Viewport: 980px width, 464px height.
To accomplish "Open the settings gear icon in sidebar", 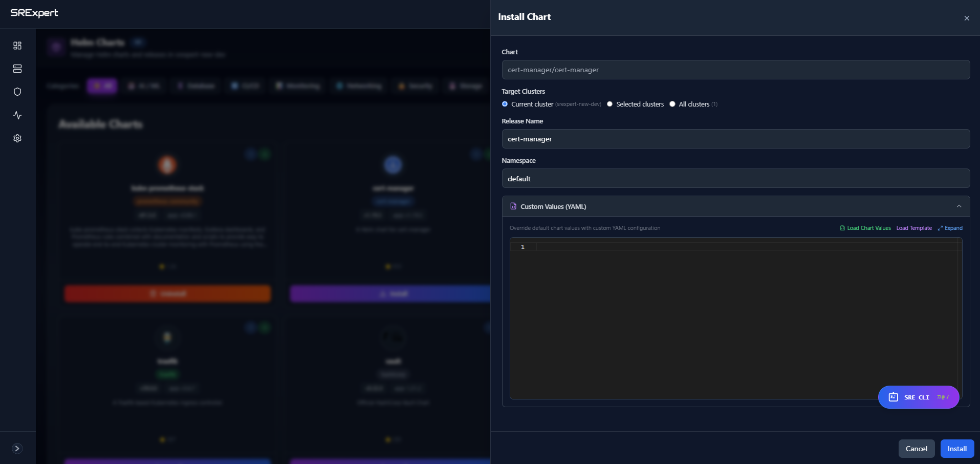I will tap(17, 138).
